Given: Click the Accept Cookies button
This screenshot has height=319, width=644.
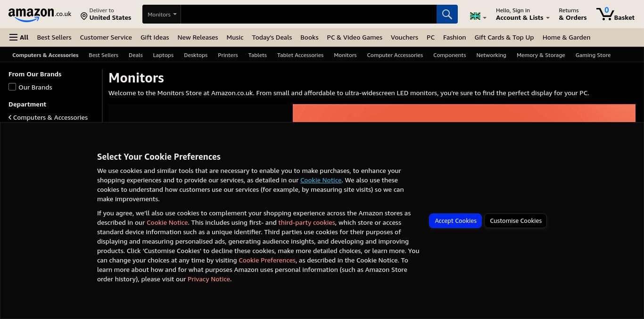Looking at the screenshot, I should pyautogui.click(x=455, y=221).
